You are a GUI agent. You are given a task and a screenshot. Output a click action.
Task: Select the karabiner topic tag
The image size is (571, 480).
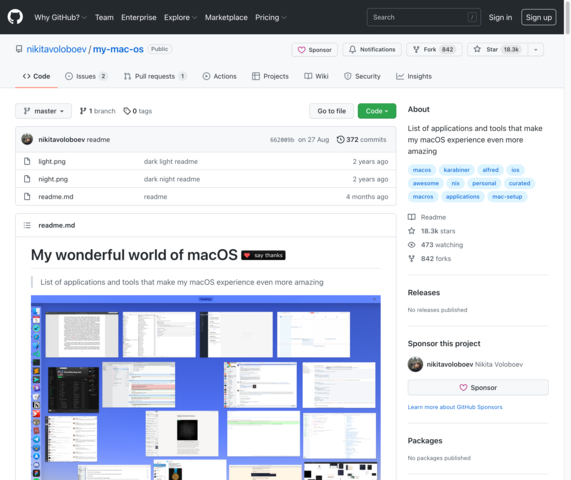coord(456,170)
